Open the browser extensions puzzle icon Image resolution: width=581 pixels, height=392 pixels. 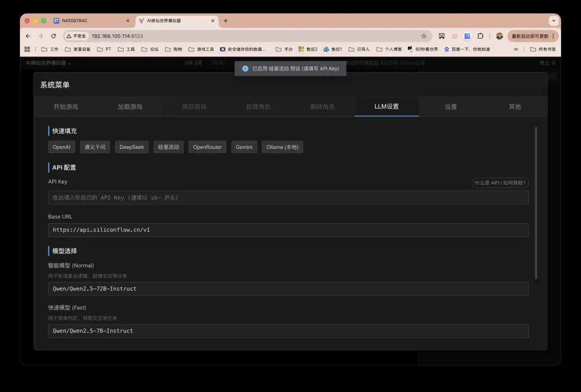(x=480, y=36)
